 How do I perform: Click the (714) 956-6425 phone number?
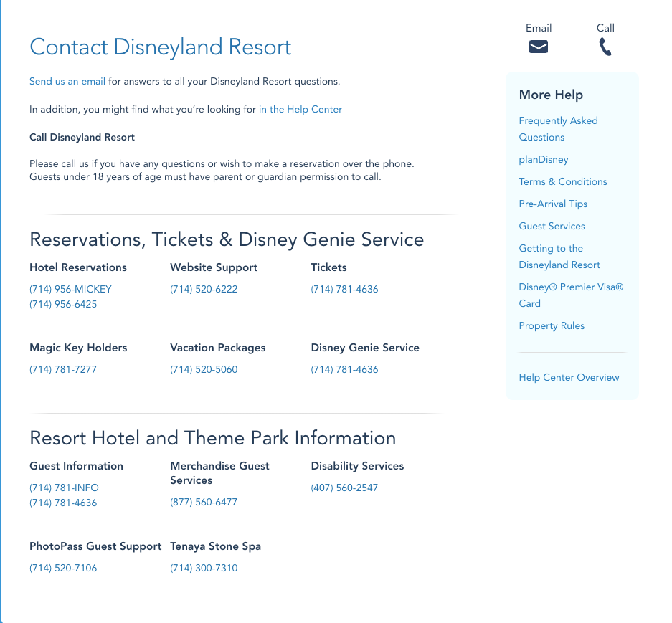click(63, 304)
